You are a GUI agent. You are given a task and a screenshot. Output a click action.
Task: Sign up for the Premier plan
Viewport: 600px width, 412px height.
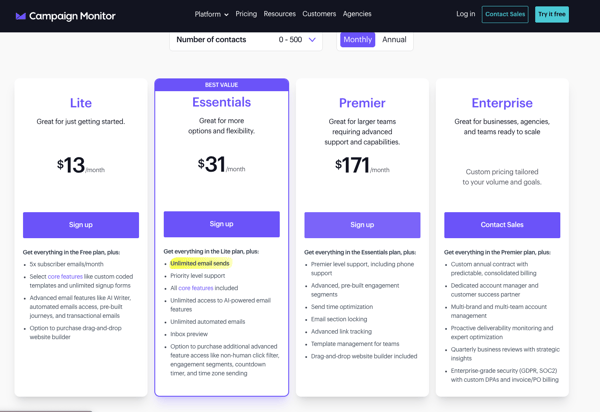click(x=362, y=225)
